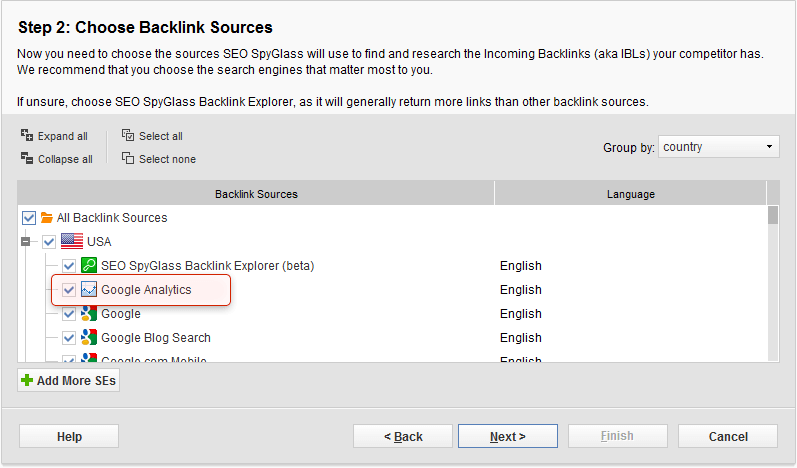
Task: Toggle the All Backlink Sources checkbox
Action: pyautogui.click(x=29, y=218)
